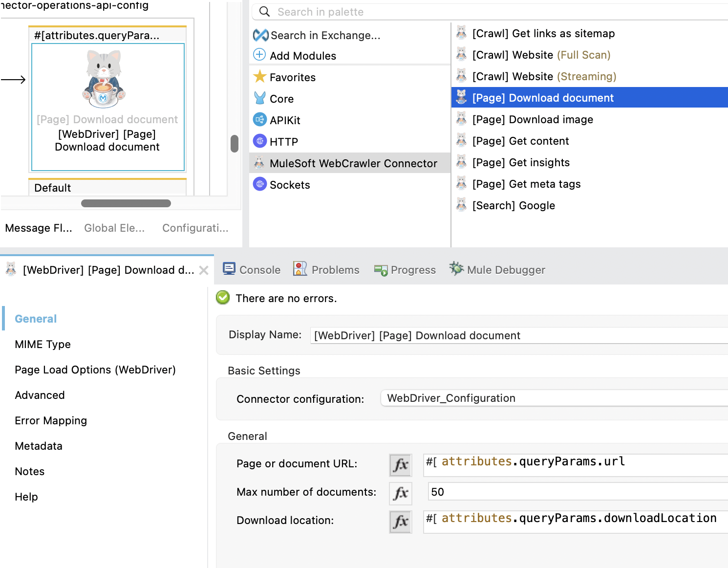Click the icon for [Page] Get insights
Viewport: 728px width, 568px height.
tap(461, 161)
